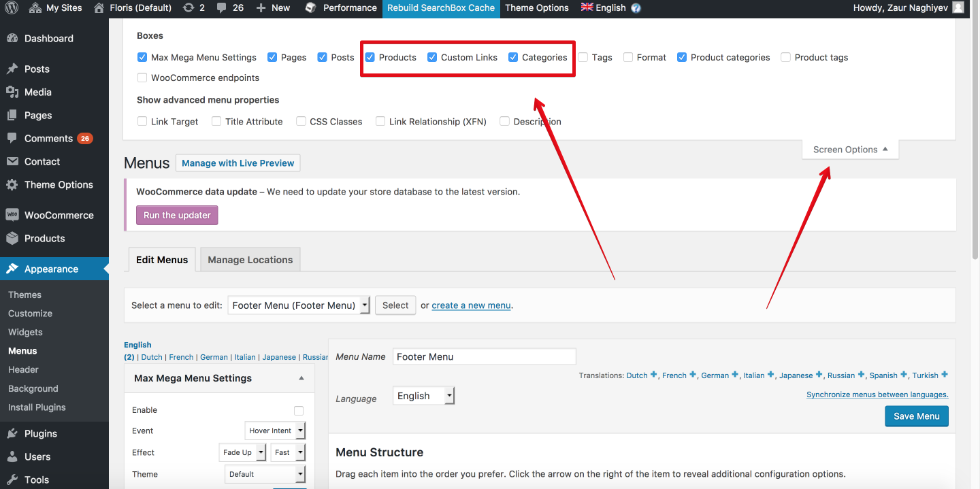Open My Sites key icon menu

(x=35, y=8)
